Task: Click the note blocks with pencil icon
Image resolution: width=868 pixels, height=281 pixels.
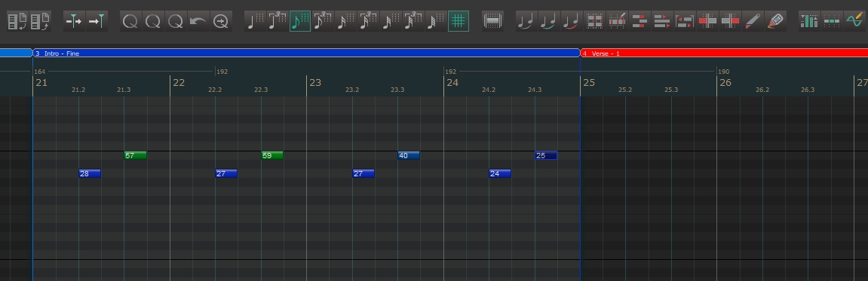Action: pos(617,22)
